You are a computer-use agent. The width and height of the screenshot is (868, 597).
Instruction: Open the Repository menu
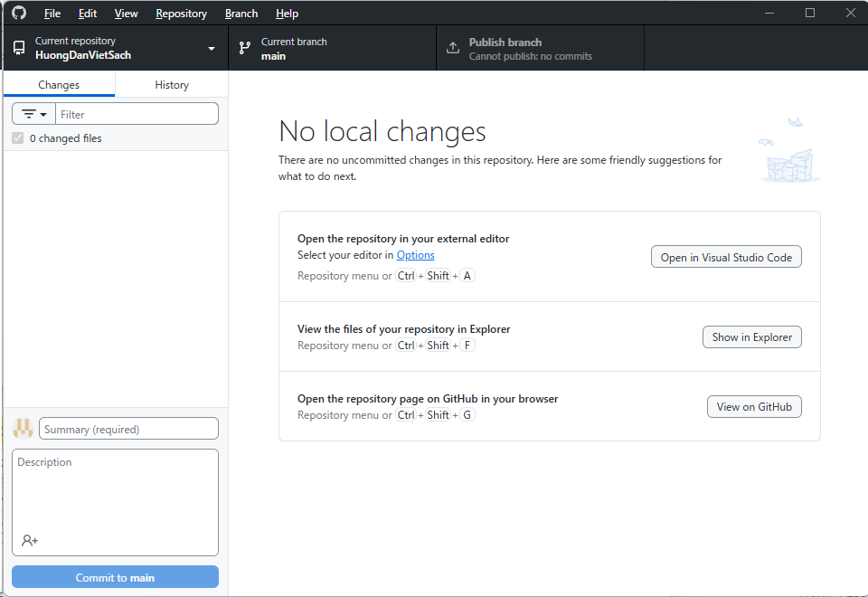pos(181,14)
